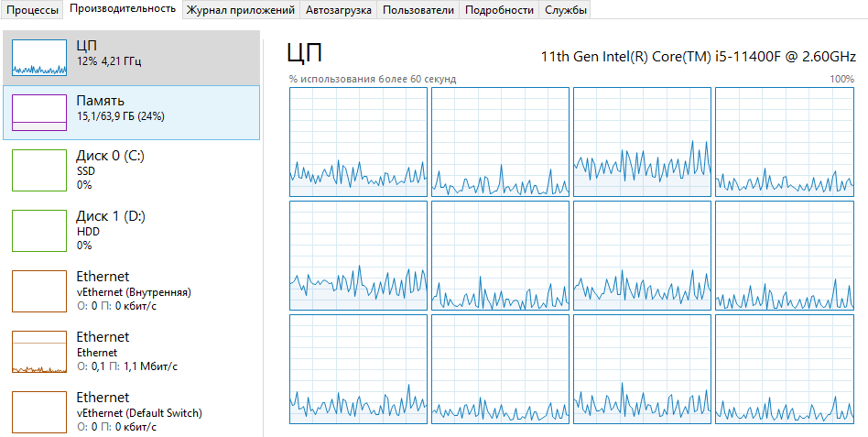
Task: Go to the Автозагрузка tab
Action: (x=338, y=10)
